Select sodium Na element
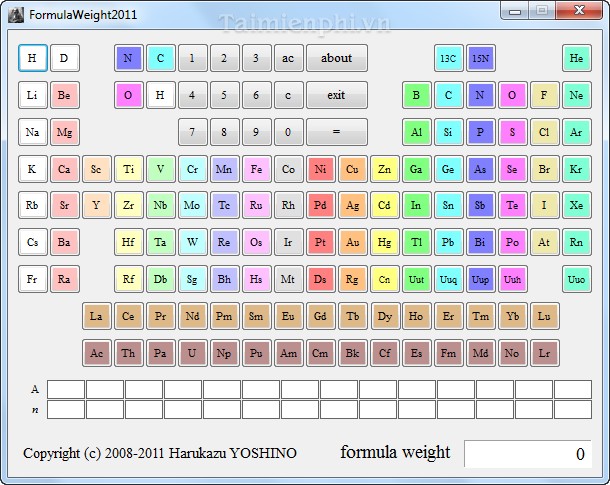The width and height of the screenshot is (610, 485). point(33,132)
